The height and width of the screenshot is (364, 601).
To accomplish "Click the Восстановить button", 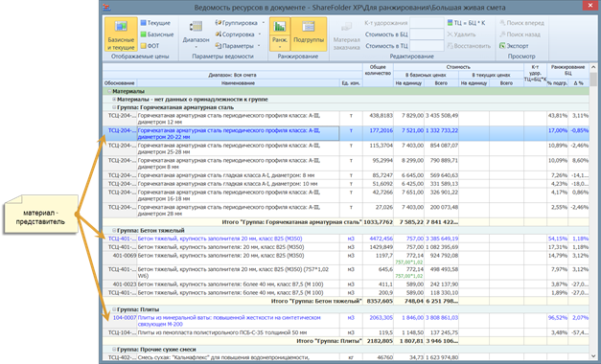I will click(469, 46).
